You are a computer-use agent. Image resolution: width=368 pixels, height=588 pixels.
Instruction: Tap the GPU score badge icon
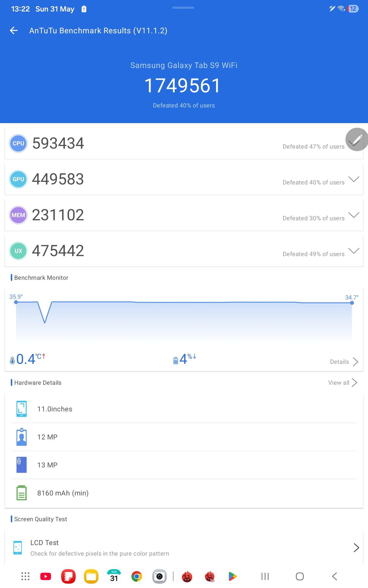[x=18, y=179]
